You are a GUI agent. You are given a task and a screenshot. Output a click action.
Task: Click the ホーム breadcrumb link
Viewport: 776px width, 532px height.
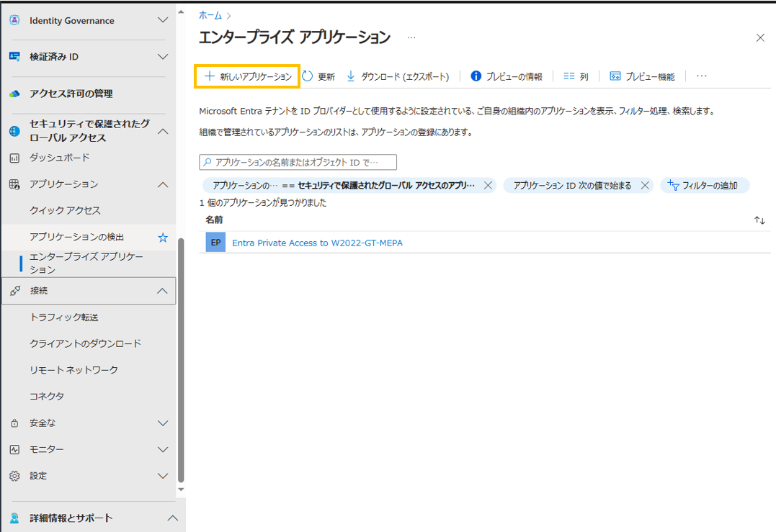[210, 15]
